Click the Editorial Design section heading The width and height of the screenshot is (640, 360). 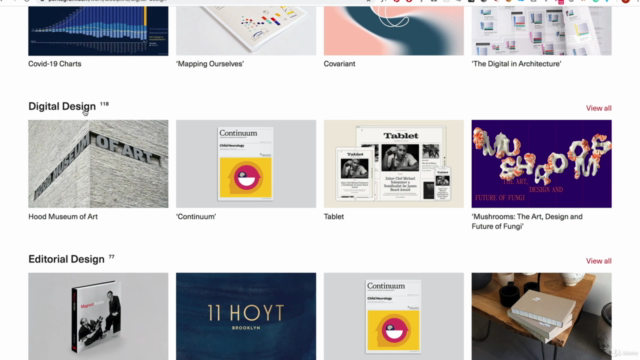66,259
